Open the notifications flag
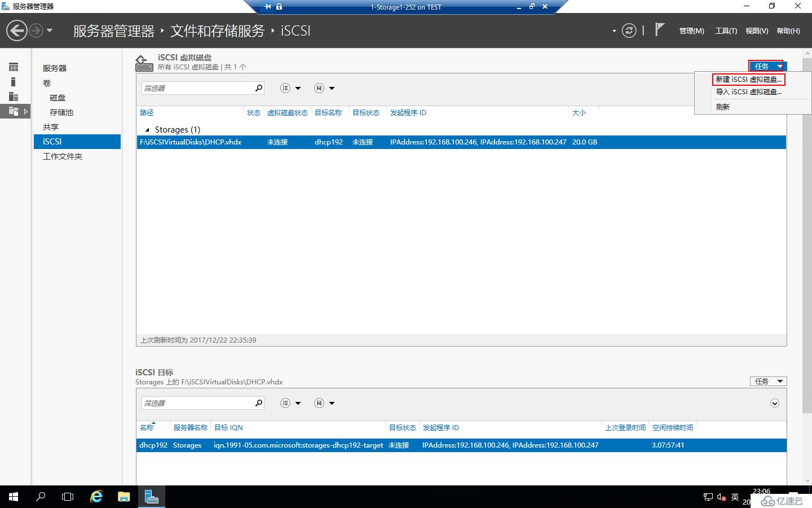The width and height of the screenshot is (812, 508). (660, 30)
